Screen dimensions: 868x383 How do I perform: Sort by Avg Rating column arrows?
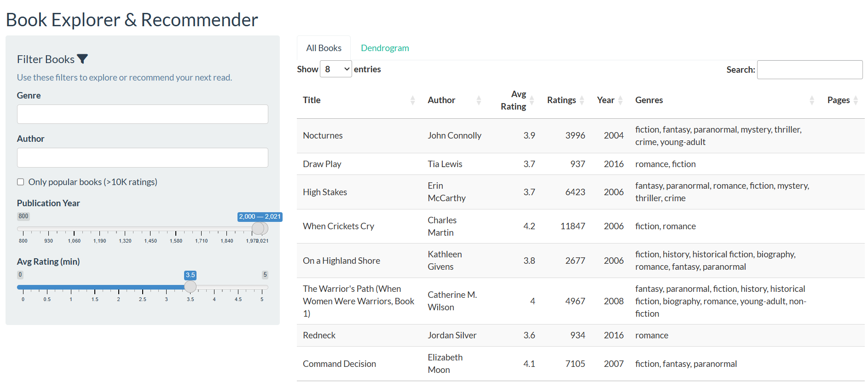pos(532,100)
